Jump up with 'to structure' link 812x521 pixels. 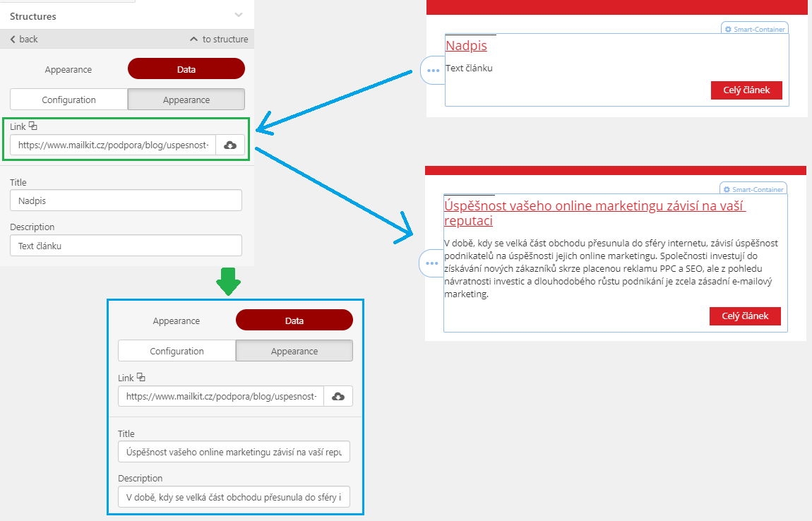coord(219,40)
